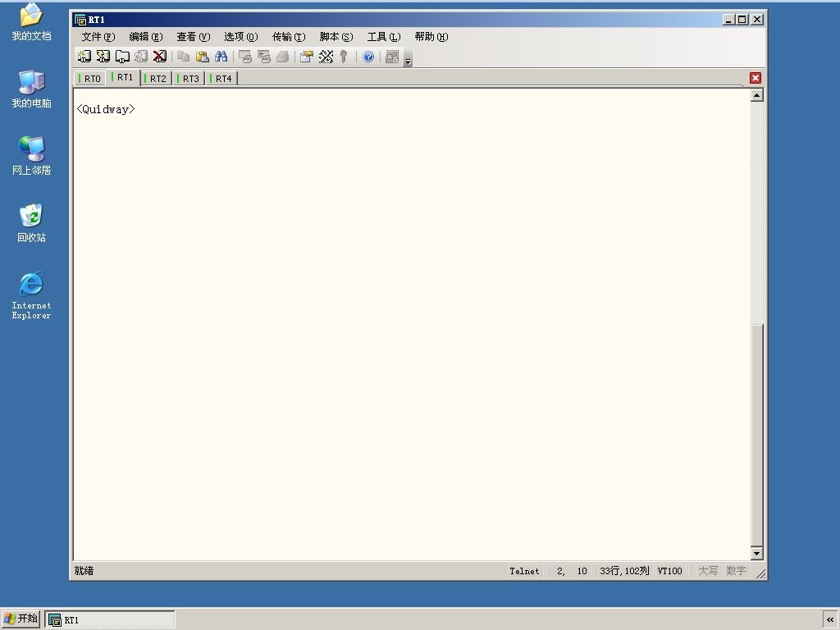This screenshot has height=630, width=840.
Task: Click the grayed Reconnect icon
Action: tap(141, 57)
